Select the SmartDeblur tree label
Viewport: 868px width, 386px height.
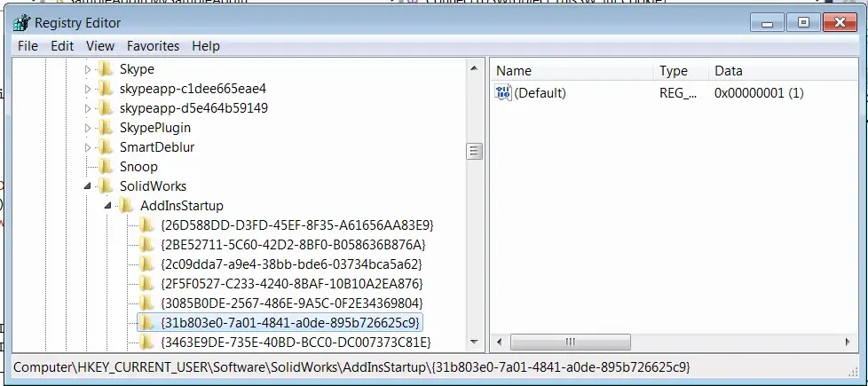click(x=157, y=146)
